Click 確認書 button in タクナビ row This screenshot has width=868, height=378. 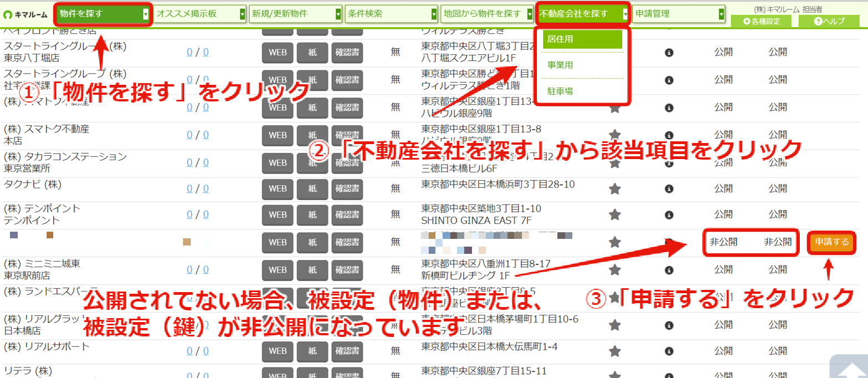[347, 188]
